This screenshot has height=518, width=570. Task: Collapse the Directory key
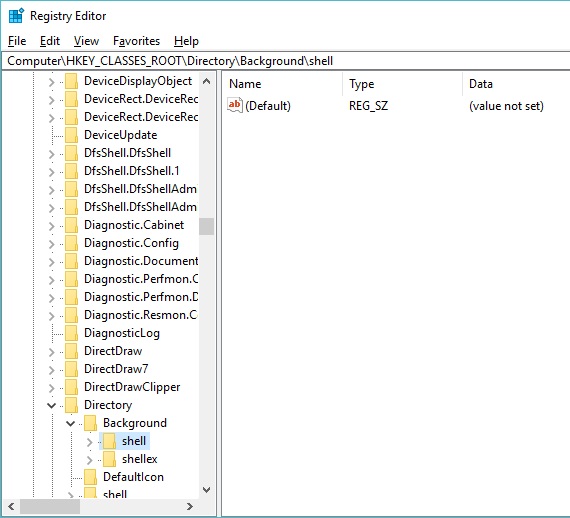point(52,405)
